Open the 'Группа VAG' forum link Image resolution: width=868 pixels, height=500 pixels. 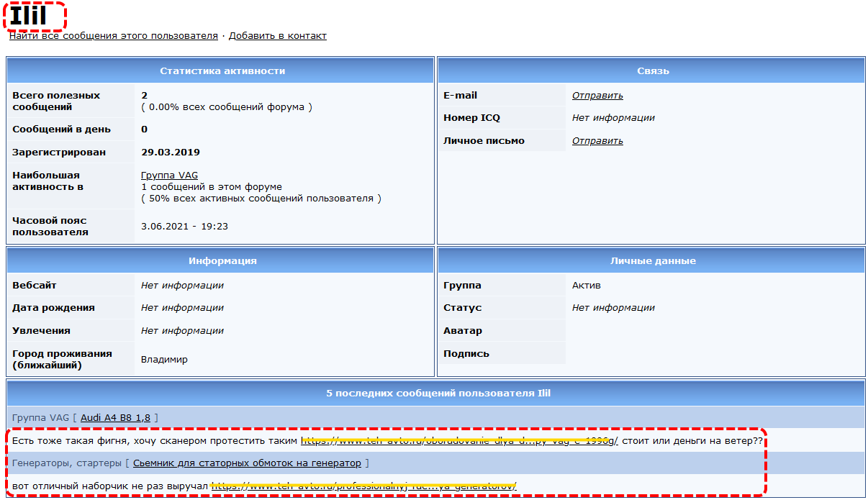pyautogui.click(x=169, y=175)
